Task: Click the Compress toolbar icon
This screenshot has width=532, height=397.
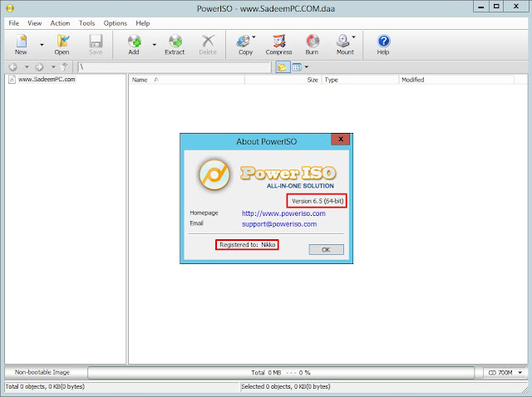Action: point(279,44)
